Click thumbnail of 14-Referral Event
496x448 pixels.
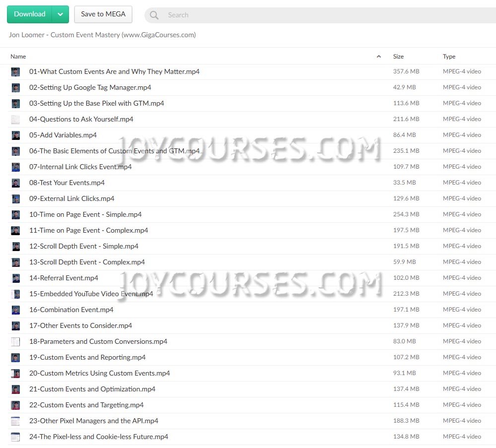(15, 278)
